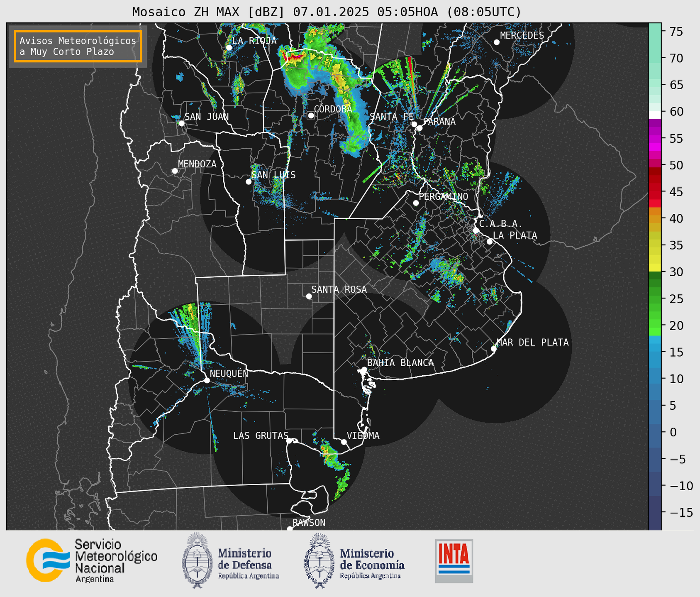Screen dimensions: 700x597
Task: Select the VIEDMA city label
Action: [363, 436]
